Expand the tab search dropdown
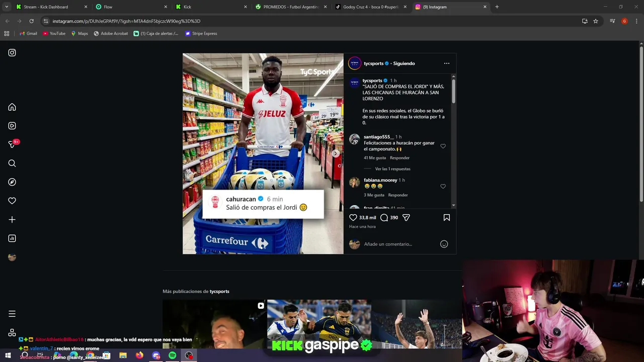Screen dimensions: 644x362 coord(7,7)
